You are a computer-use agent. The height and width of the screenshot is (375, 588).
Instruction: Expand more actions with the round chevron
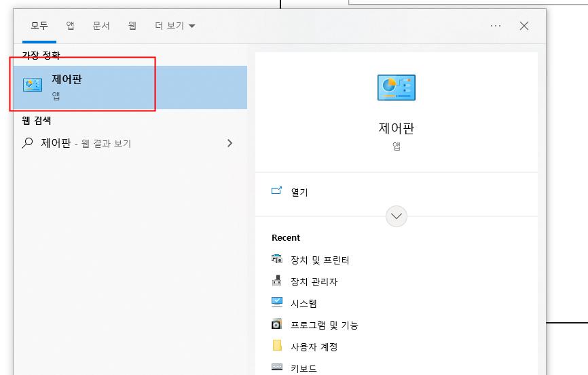tap(397, 216)
